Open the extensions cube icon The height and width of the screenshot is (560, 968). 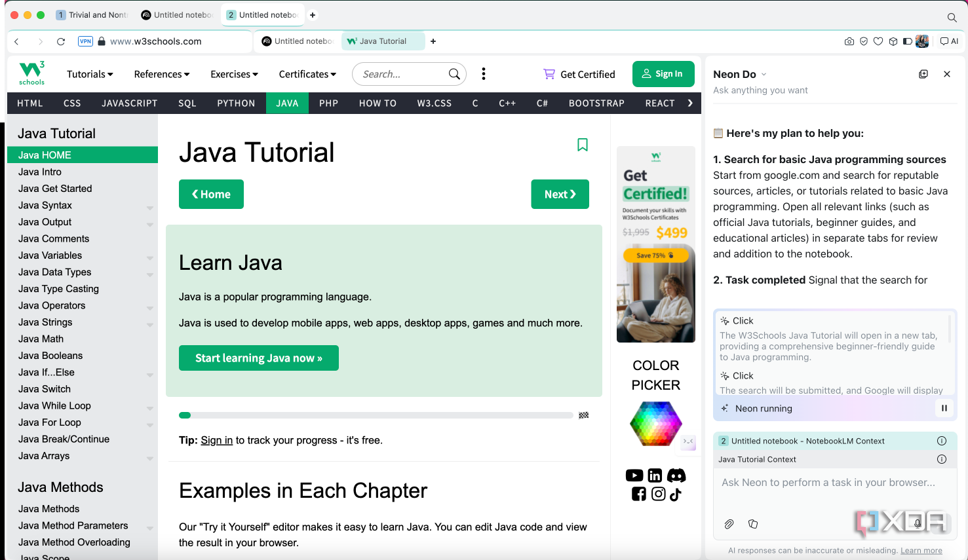[893, 41]
